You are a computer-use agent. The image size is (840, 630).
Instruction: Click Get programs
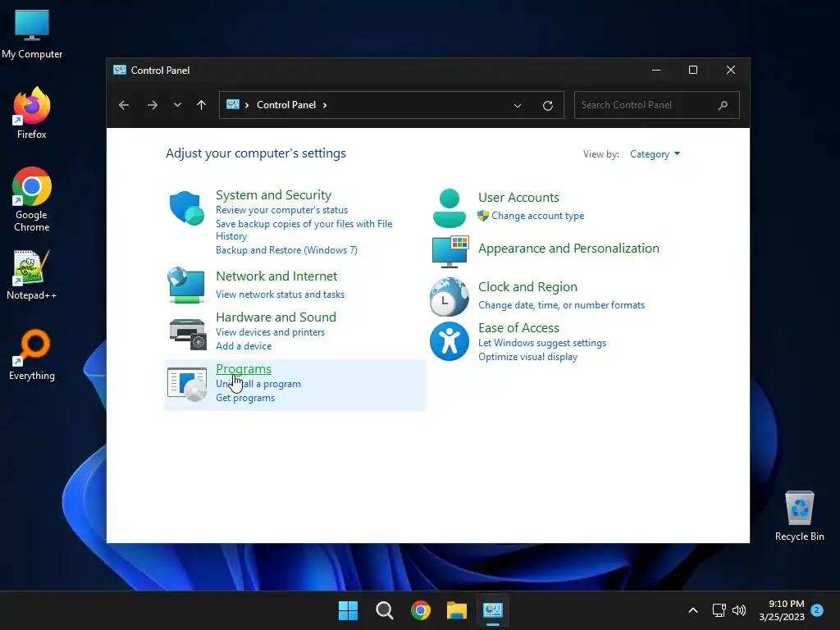[244, 398]
